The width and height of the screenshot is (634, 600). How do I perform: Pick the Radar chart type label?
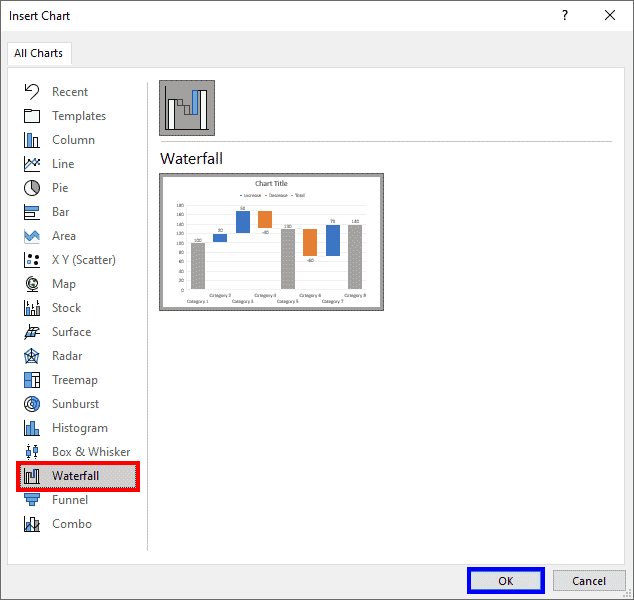click(67, 356)
